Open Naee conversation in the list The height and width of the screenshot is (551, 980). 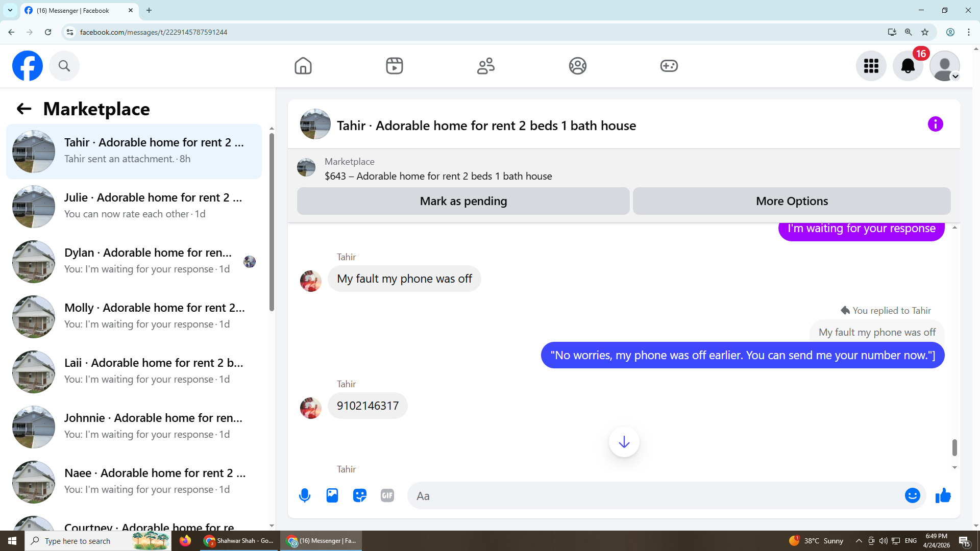point(134,482)
